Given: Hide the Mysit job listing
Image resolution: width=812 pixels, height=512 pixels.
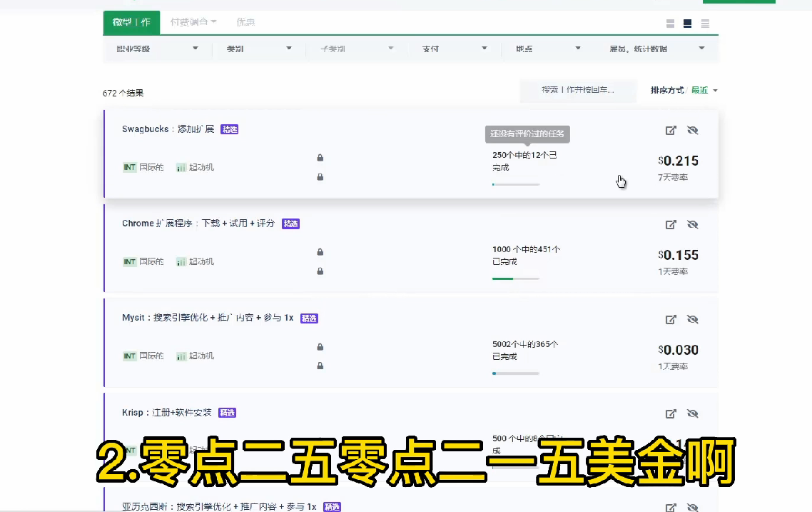Looking at the screenshot, I should [x=692, y=319].
